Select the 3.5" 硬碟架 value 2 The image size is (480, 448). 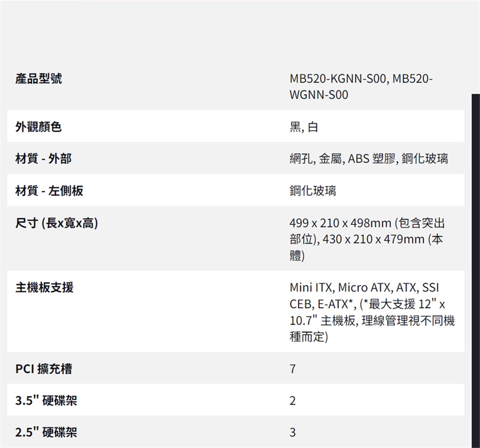point(292,401)
